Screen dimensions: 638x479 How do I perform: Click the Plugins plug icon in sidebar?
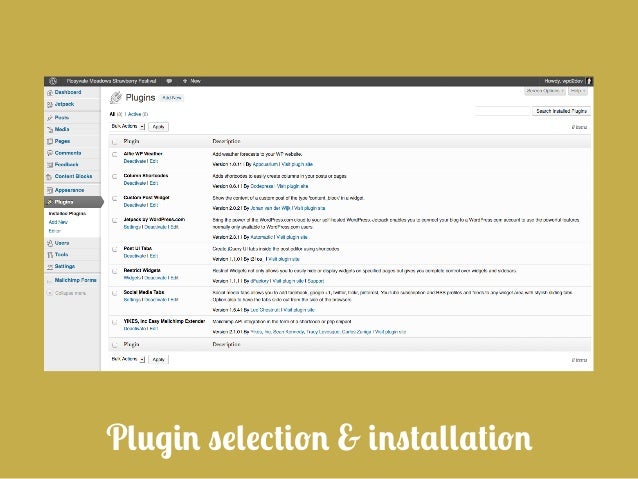coord(50,202)
